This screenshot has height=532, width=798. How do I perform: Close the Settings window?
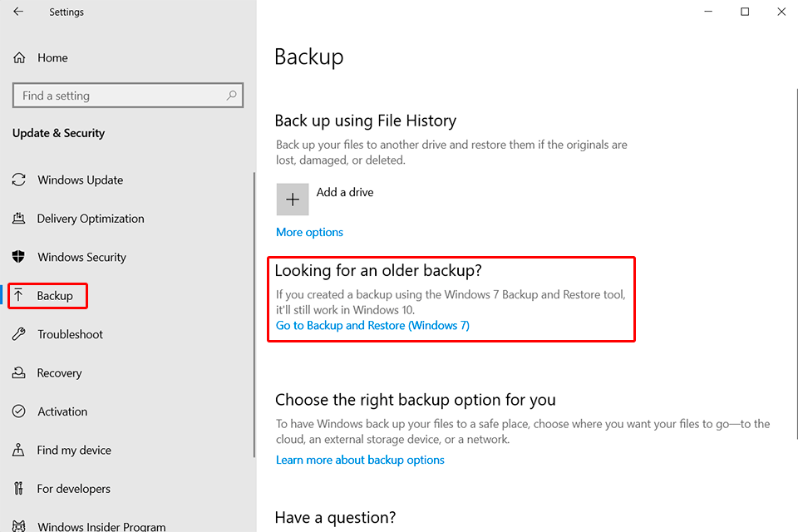point(781,11)
